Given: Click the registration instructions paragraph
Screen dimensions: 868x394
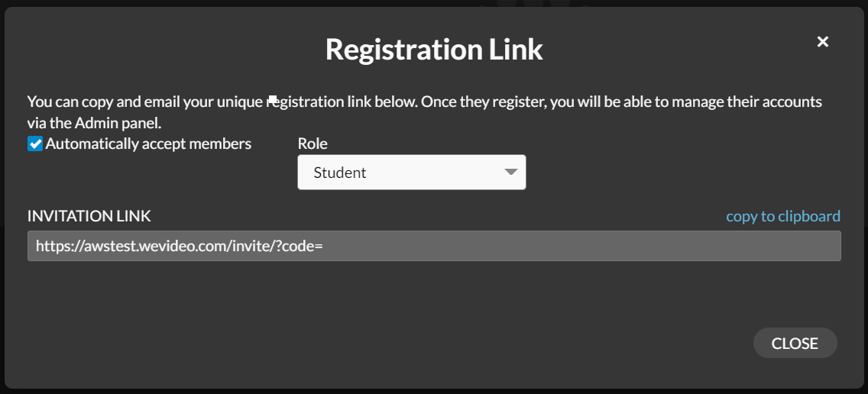Looking at the screenshot, I should click(425, 111).
